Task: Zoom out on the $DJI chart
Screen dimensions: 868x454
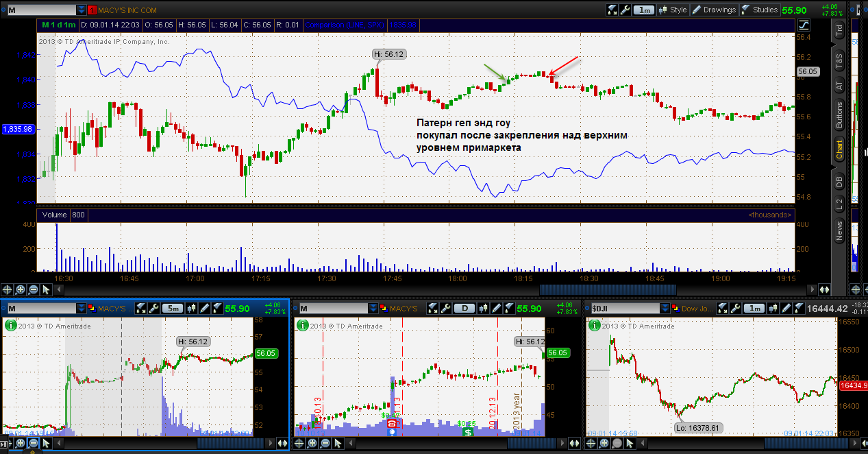Action: point(617,443)
